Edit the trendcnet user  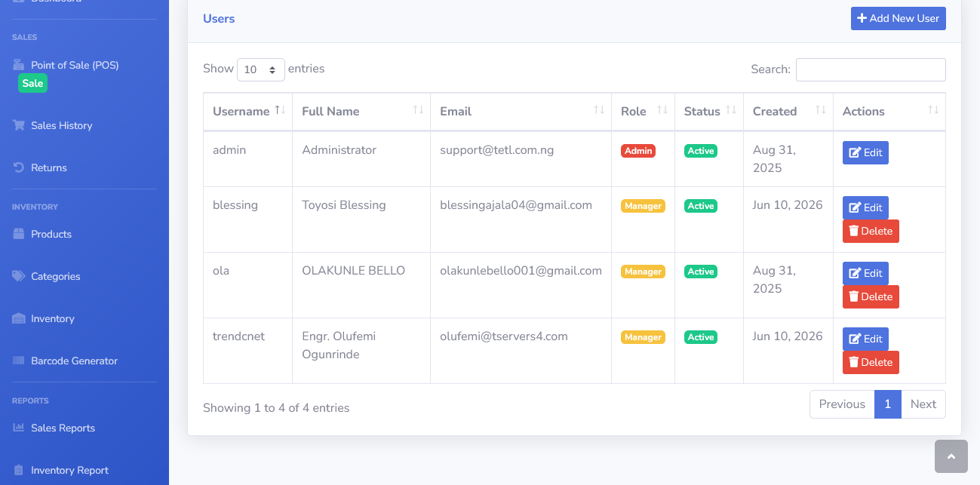pyautogui.click(x=865, y=339)
